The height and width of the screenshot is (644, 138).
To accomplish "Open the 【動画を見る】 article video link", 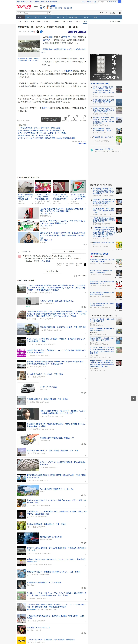I will pos(63,51).
